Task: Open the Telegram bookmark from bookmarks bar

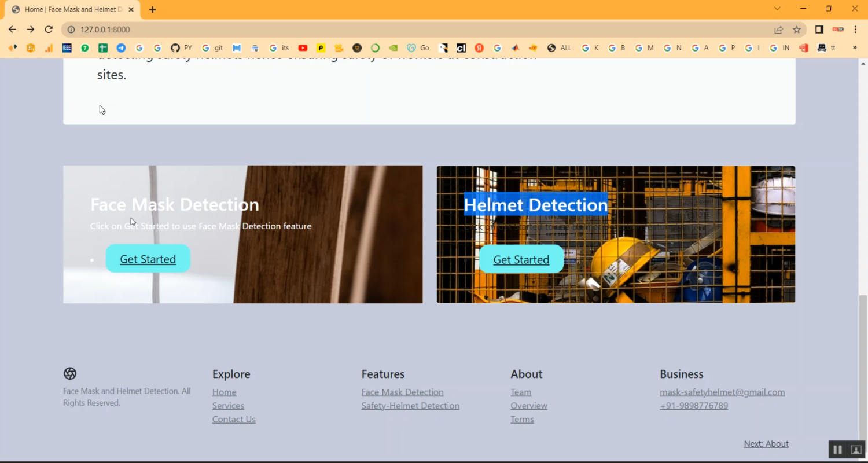Action: point(121,48)
